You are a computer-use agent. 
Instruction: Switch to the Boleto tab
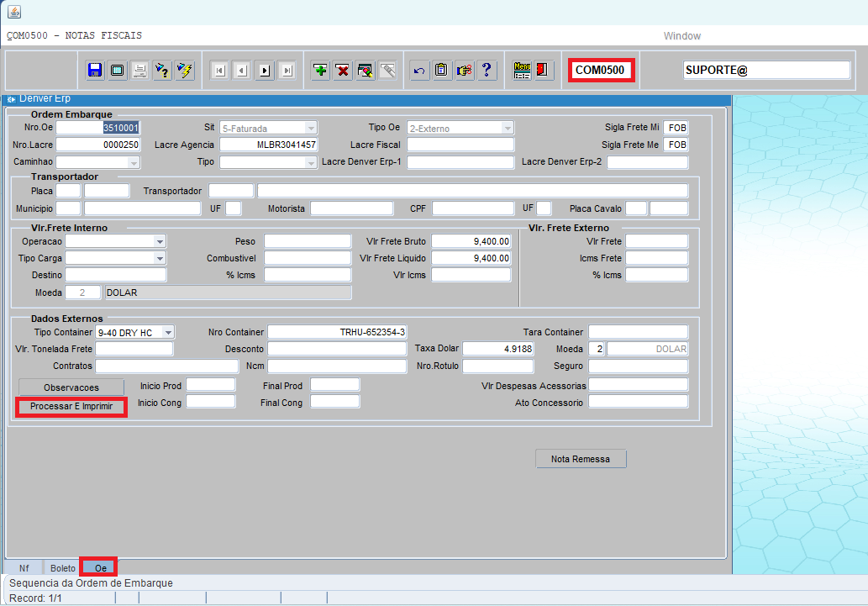point(63,568)
